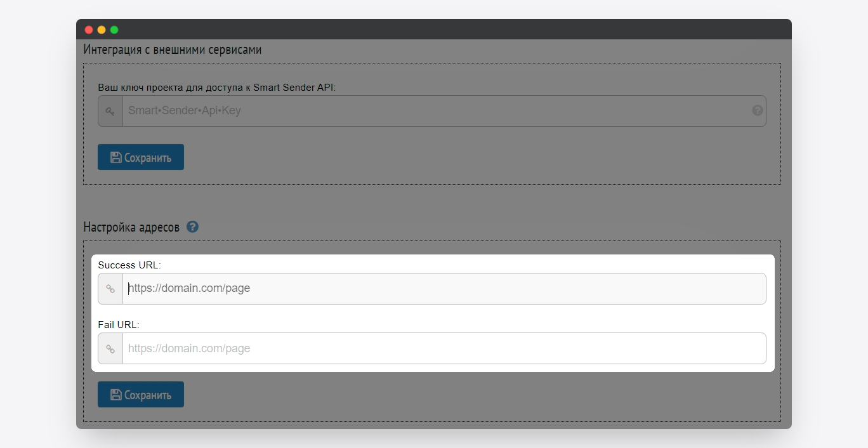Click the floppy disk icon on the upper Сохранить button
The width and height of the screenshot is (868, 448).
116,157
